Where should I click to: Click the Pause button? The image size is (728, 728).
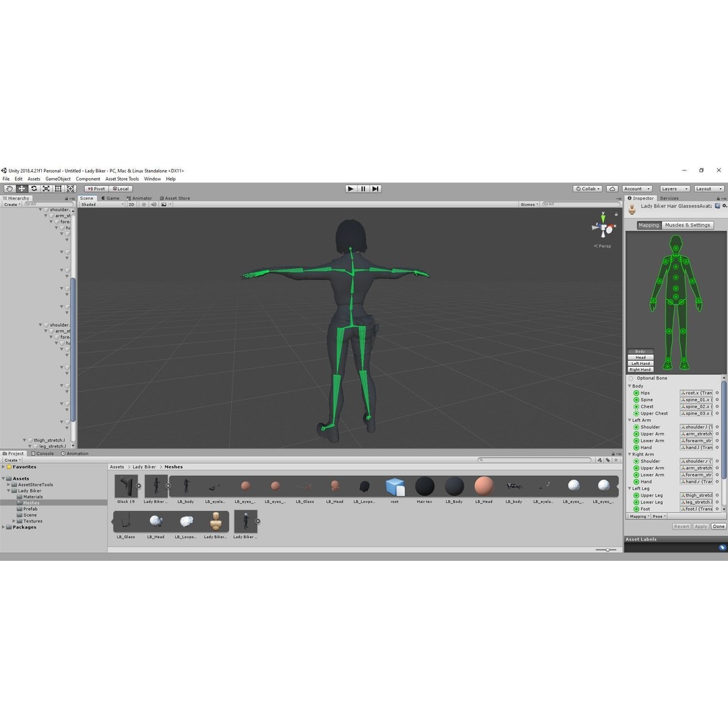click(363, 189)
